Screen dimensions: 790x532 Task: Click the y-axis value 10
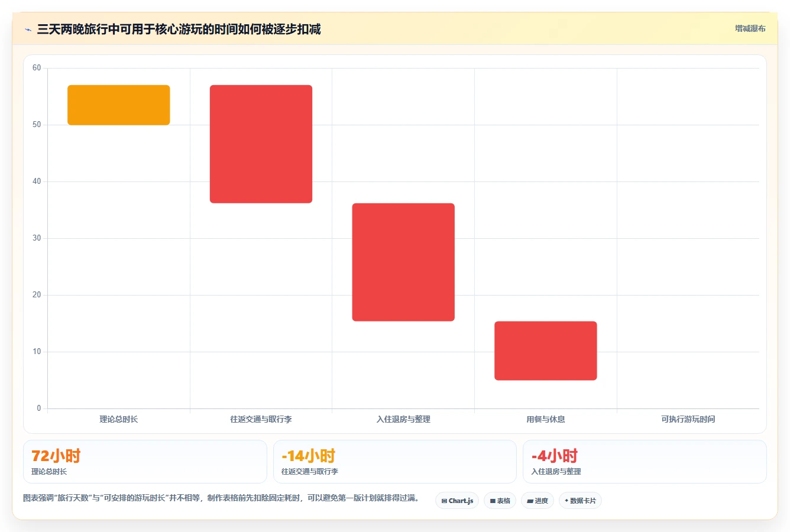click(x=37, y=352)
